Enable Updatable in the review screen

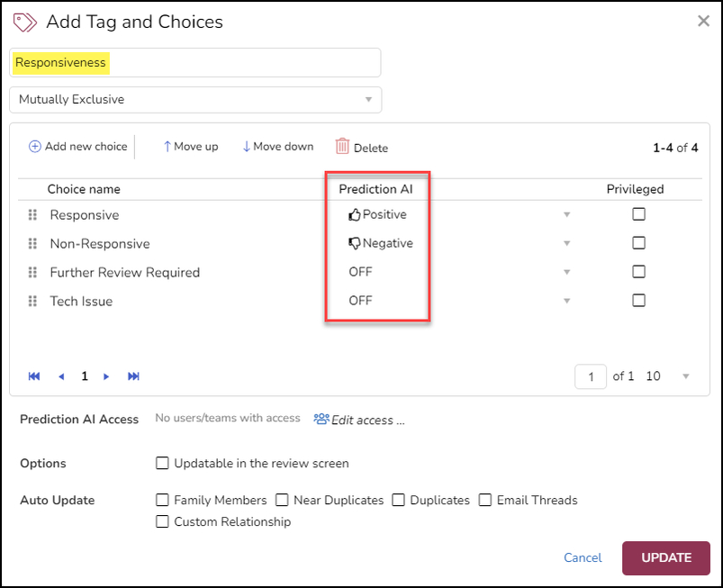(162, 464)
